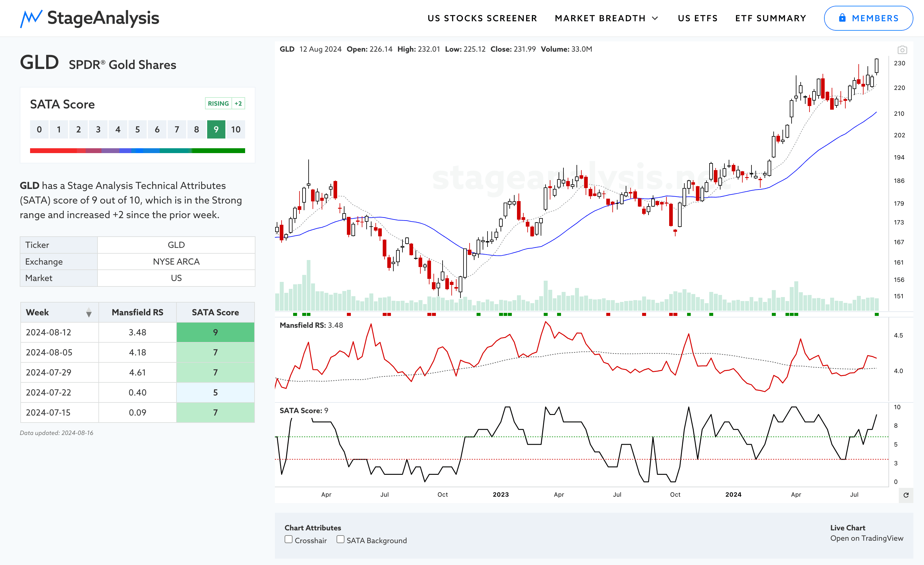Sort table by Week arrow icon
This screenshot has height=565, width=924.
click(x=89, y=312)
